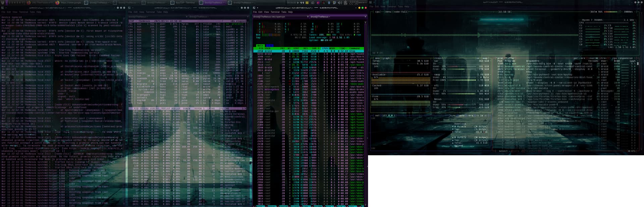Select the highlighted htop process row 4950

tap(309, 51)
